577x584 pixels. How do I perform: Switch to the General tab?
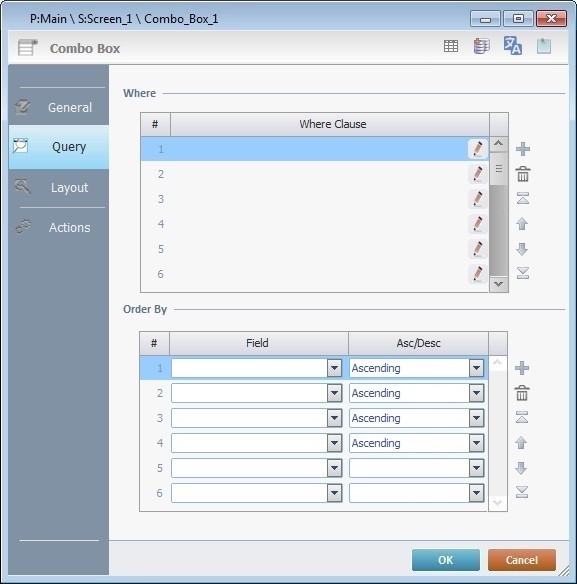point(59,107)
